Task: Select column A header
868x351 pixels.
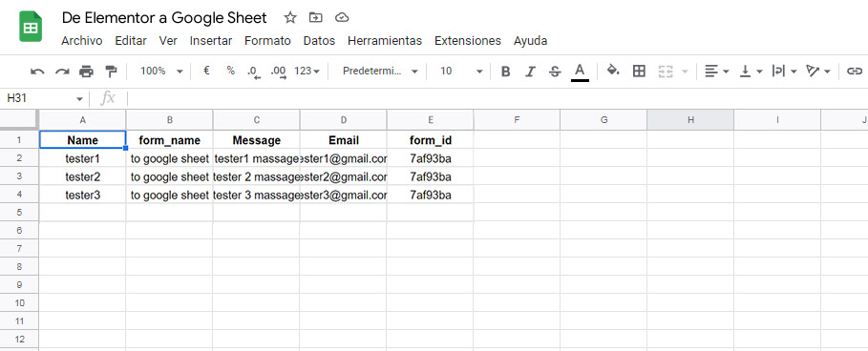Action: 82,120
